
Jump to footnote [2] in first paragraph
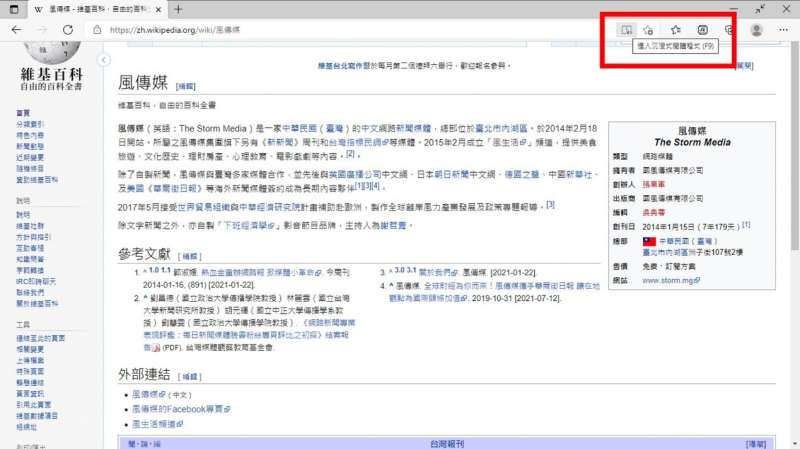point(350,154)
